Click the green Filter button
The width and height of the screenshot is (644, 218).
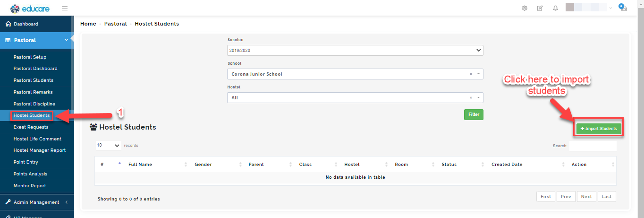pos(474,114)
